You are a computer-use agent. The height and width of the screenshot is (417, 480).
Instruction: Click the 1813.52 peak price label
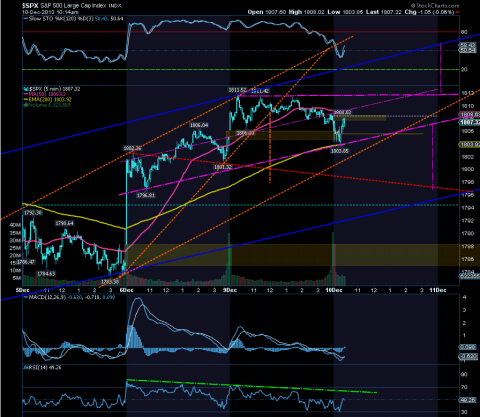point(237,90)
